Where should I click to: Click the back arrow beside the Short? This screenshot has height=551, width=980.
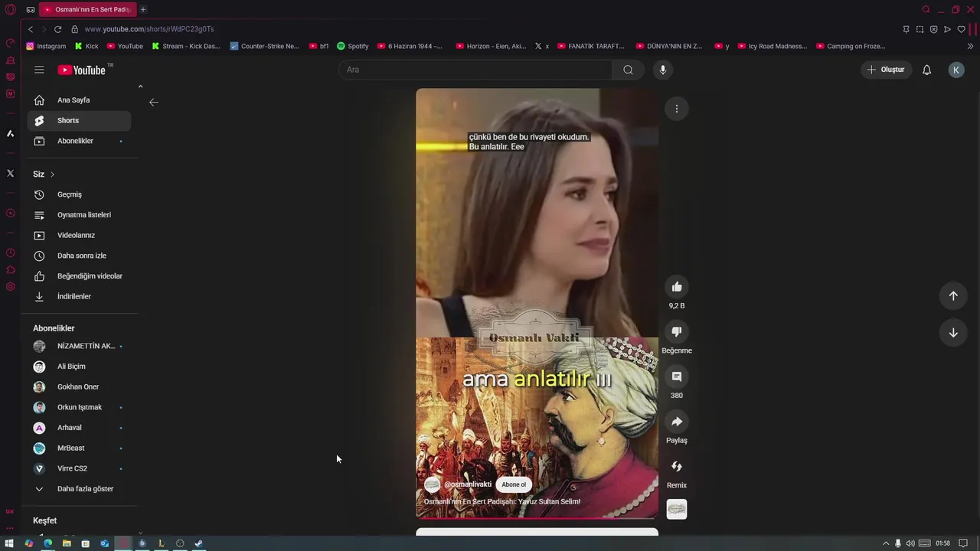tap(154, 102)
